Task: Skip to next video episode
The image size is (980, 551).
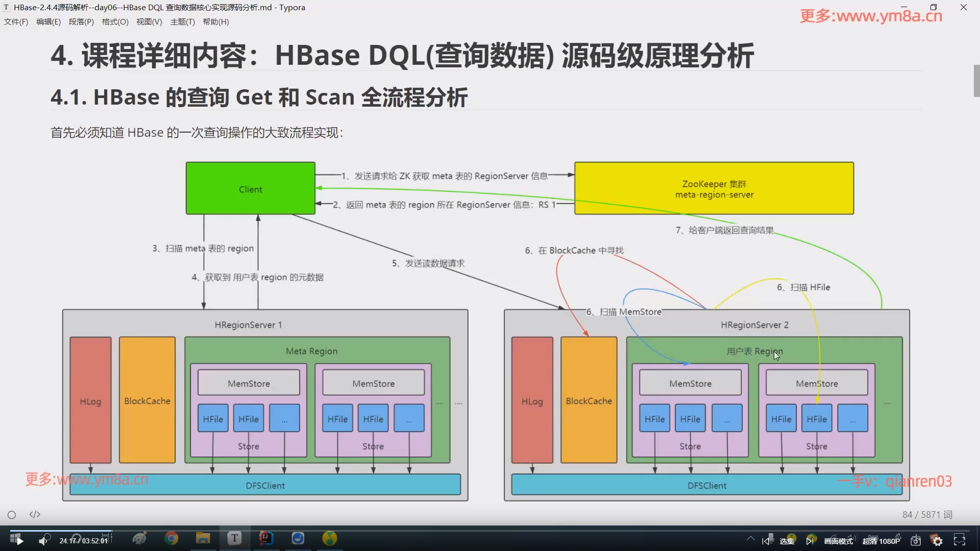Action: [810, 541]
